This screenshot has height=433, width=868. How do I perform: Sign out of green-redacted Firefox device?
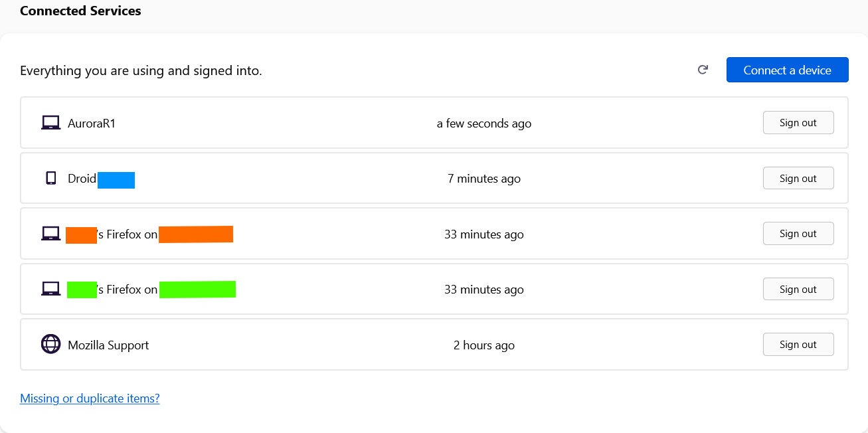[798, 289]
